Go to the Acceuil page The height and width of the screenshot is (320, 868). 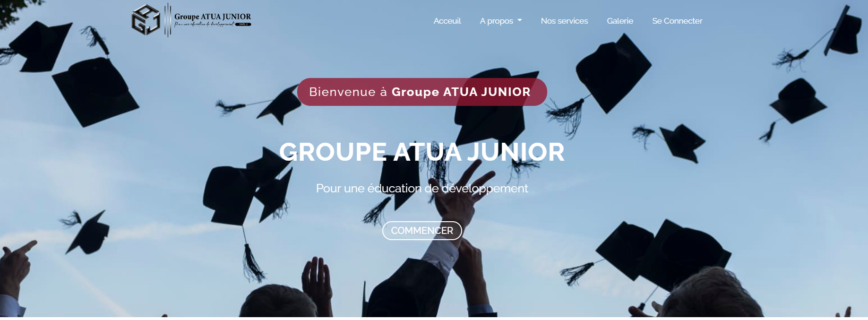[x=447, y=21]
